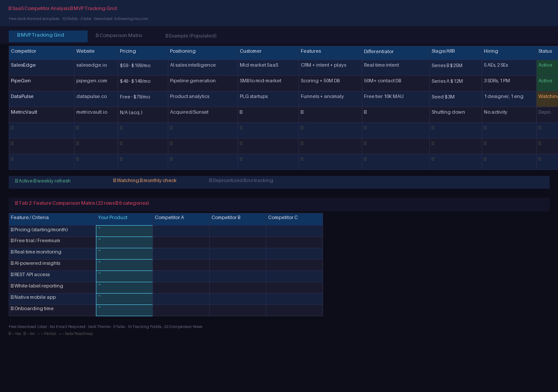Image resolution: width=558 pixels, height=392 pixels.
Task: Select the Real-time intent cell
Action: tap(395, 68)
